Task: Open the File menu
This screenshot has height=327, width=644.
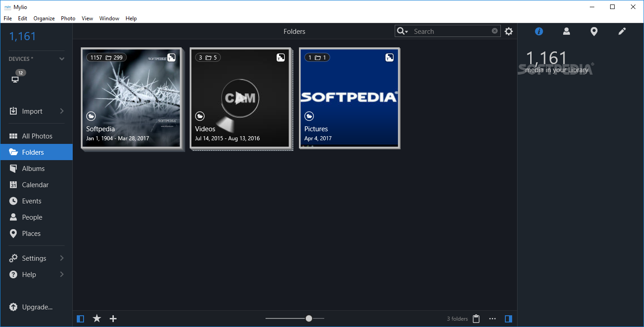Action: pyautogui.click(x=8, y=18)
